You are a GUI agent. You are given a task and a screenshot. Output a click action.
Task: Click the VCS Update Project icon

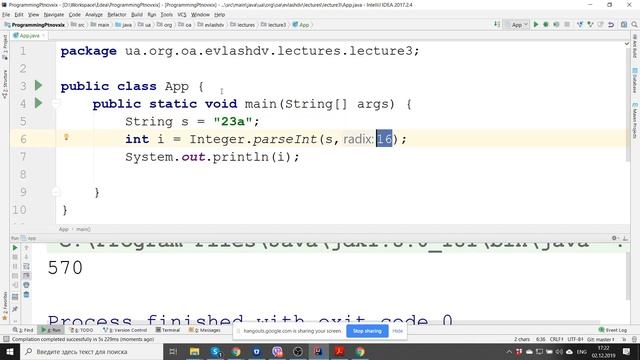(580, 24)
